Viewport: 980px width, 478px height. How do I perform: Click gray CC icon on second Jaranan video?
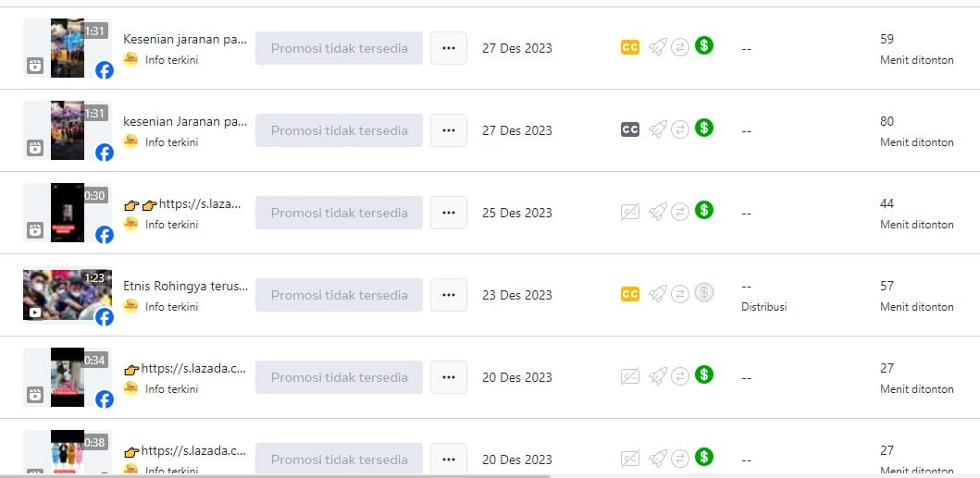pos(630,130)
